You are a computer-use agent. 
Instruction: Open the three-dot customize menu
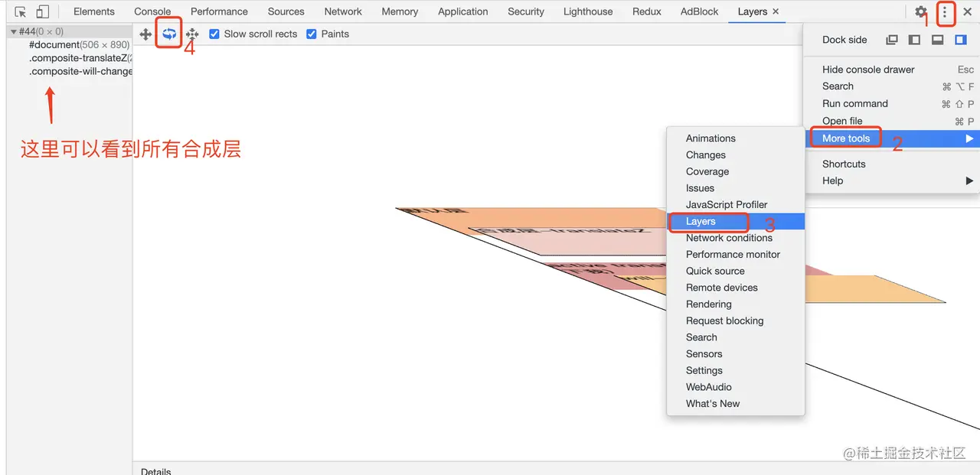coord(945,11)
